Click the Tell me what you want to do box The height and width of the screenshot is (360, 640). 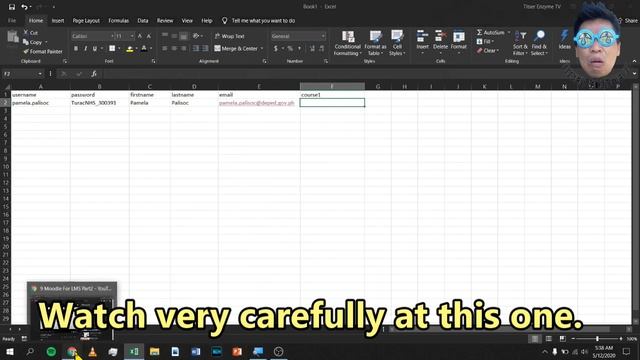click(x=259, y=20)
